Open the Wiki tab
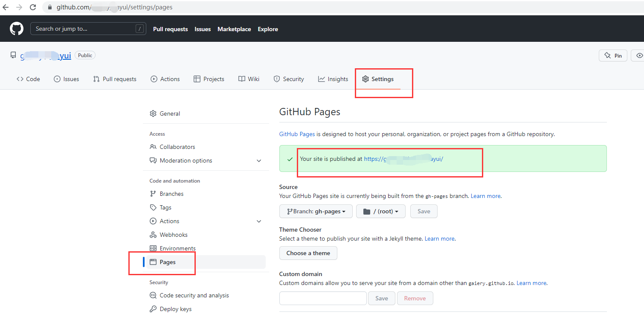 [x=249, y=79]
